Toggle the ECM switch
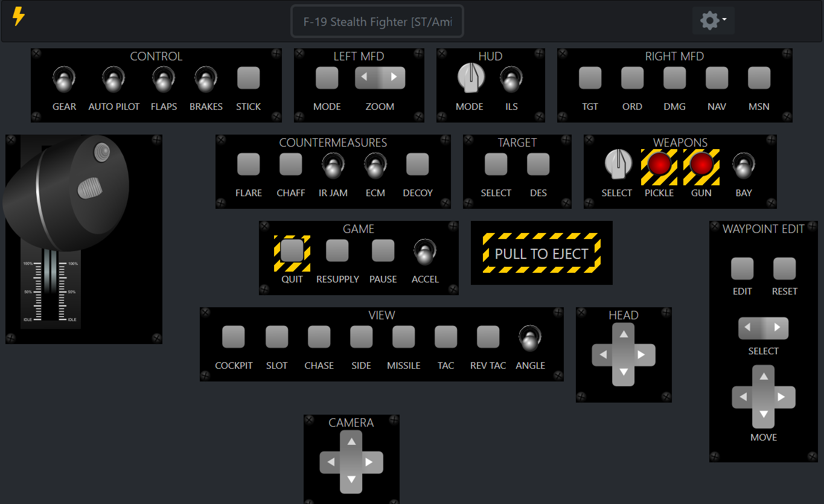Viewport: 824px width, 504px height. click(x=375, y=166)
